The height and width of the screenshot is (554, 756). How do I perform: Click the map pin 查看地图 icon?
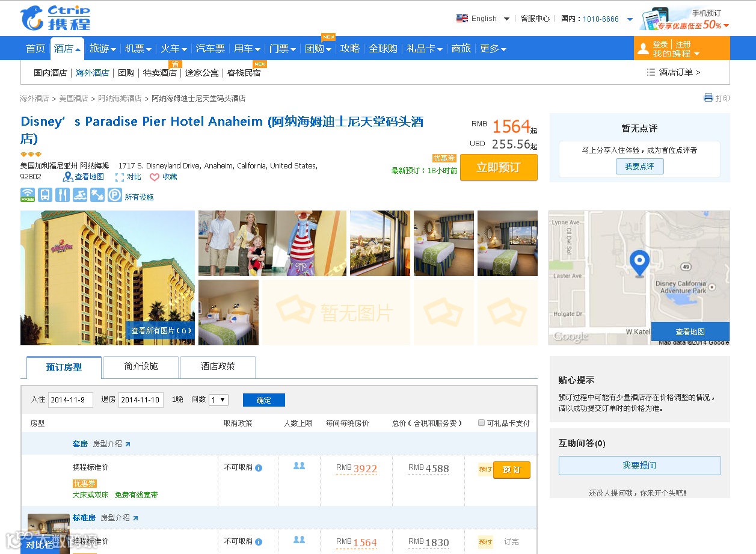coord(68,177)
